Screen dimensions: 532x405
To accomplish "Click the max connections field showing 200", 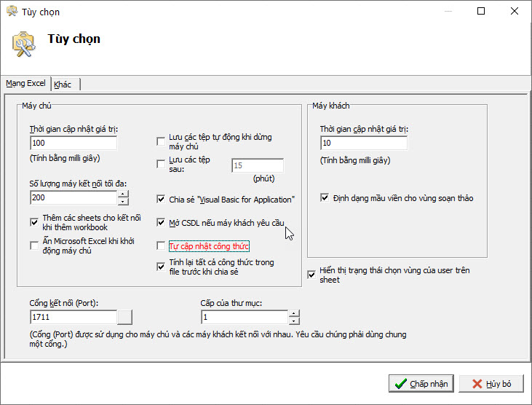I will tap(74, 197).
